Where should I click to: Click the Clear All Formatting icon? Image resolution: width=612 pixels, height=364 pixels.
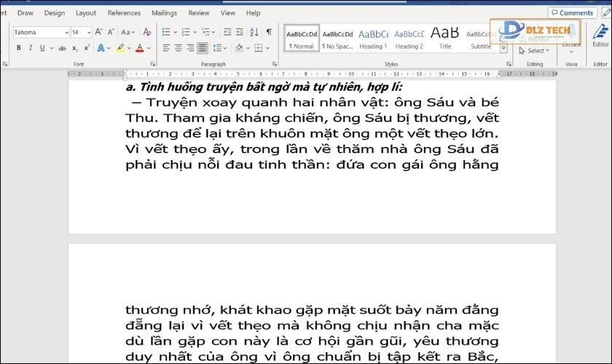pyautogui.click(x=147, y=32)
